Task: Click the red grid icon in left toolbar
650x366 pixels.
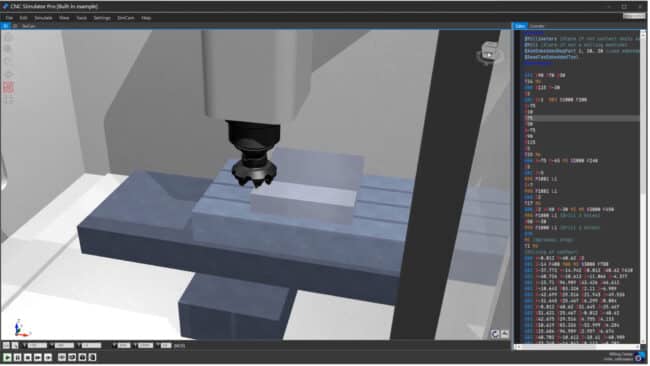Action: click(9, 87)
